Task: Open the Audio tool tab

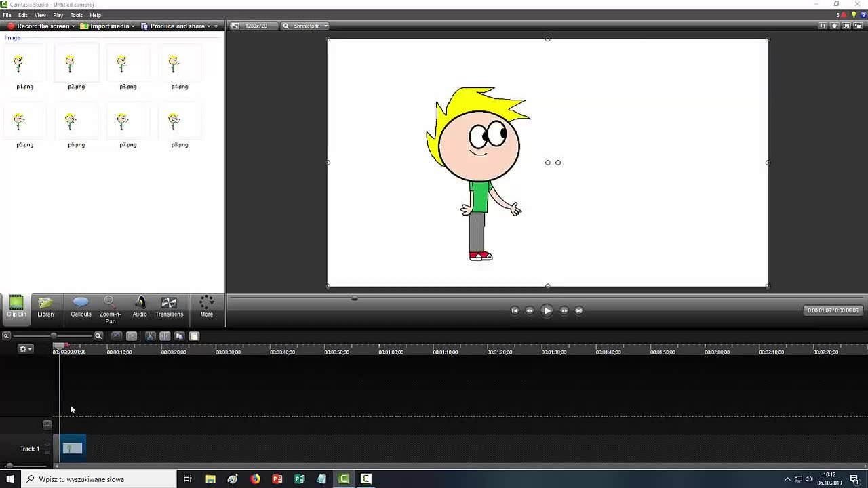Action: point(140,306)
